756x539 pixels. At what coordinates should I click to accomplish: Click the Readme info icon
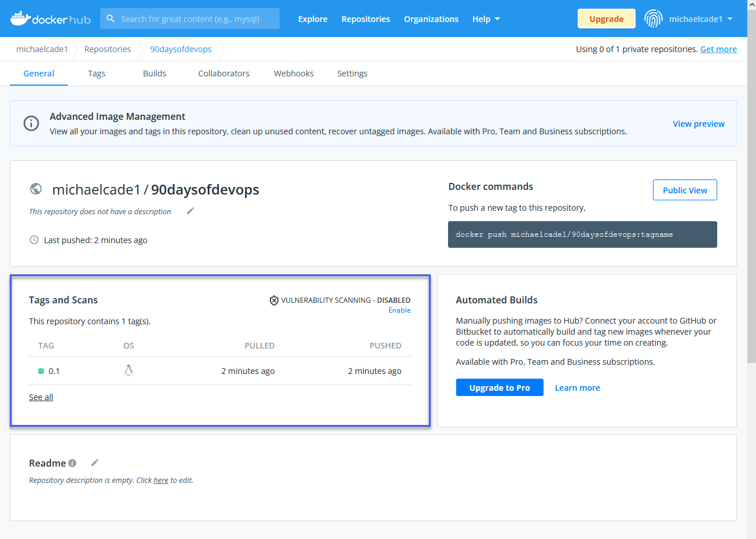pyautogui.click(x=72, y=463)
